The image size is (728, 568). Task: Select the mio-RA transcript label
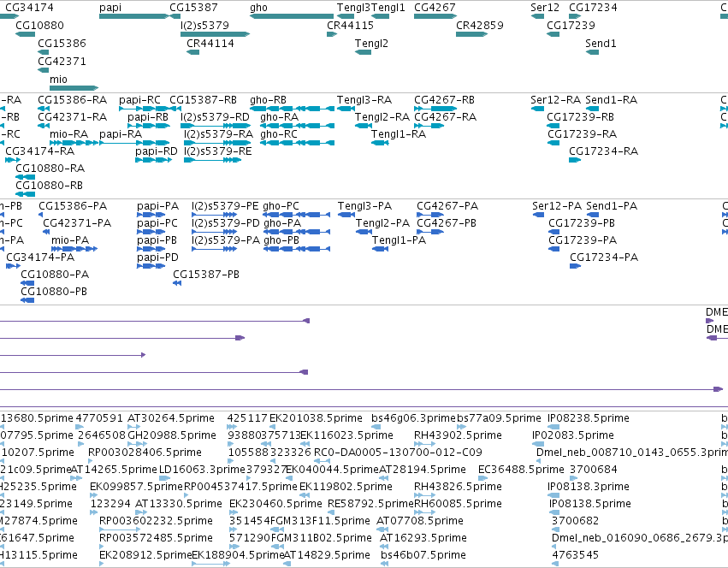tap(68, 133)
